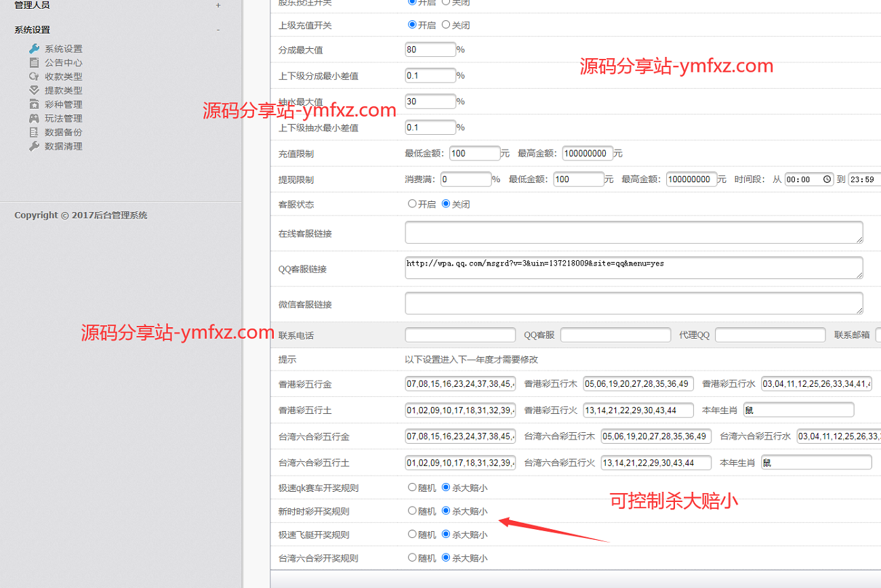
Task: Go to 彩种管理 page link
Action: coord(63,104)
